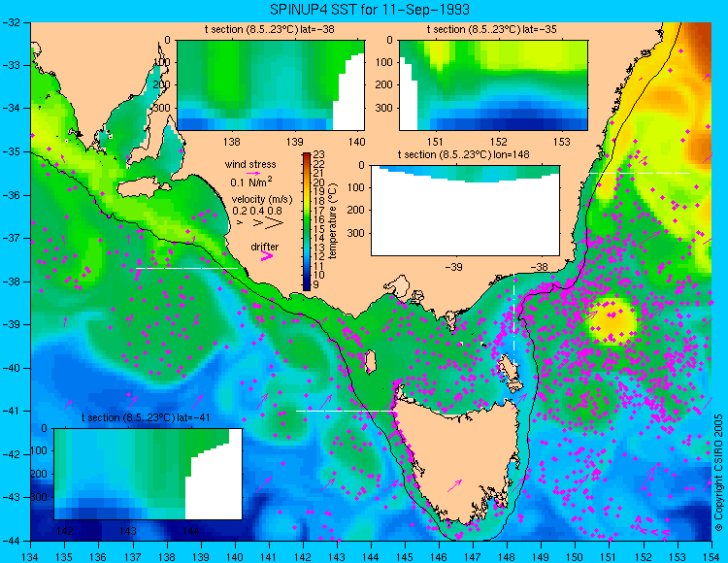The height and width of the screenshot is (563, 728).
Task: Click the "© Copyright CSIRO 2005" notice
Action: pyautogui.click(x=718, y=473)
